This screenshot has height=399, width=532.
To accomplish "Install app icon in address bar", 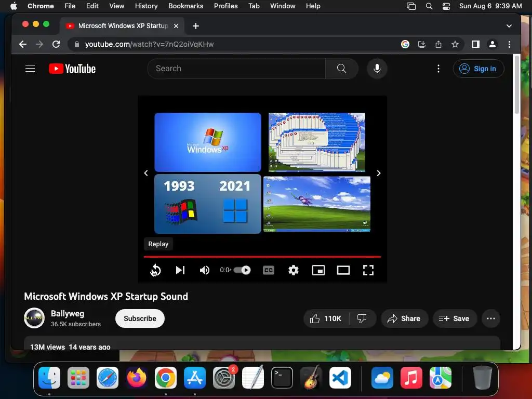I will pyautogui.click(x=422, y=44).
